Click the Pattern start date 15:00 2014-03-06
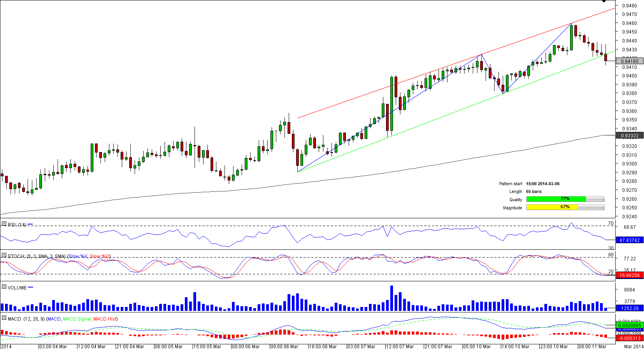This screenshot has height=349, width=644. 542,184
